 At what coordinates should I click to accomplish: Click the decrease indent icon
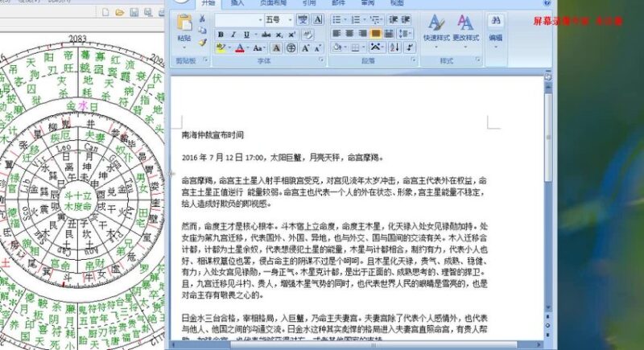pos(393,19)
